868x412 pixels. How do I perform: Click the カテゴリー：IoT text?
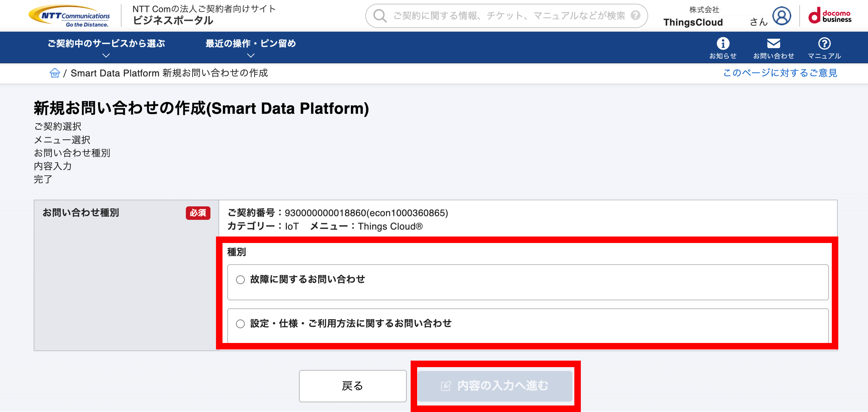pos(263,226)
